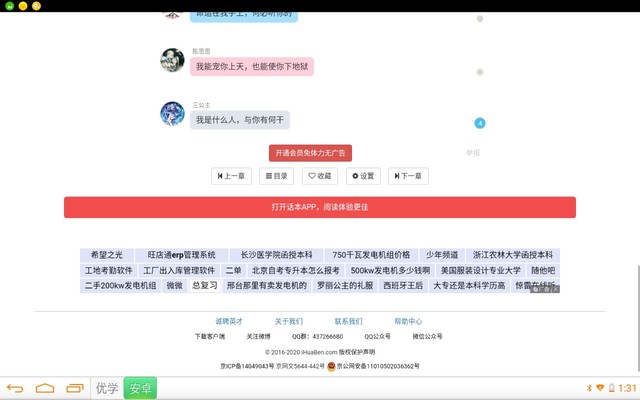Click the Bluetooth icon in status bar
The image size is (640, 400).
[x=589, y=388]
